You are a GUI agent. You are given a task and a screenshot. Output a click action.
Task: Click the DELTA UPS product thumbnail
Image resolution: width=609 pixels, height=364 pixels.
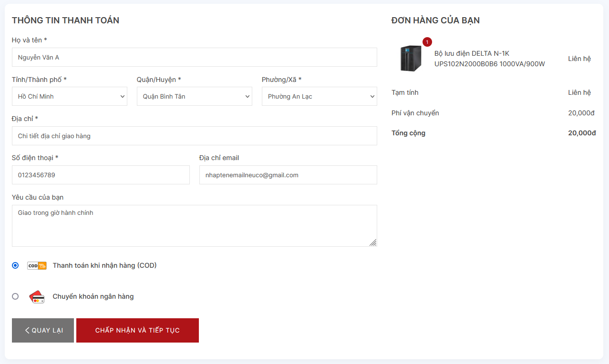point(411,58)
